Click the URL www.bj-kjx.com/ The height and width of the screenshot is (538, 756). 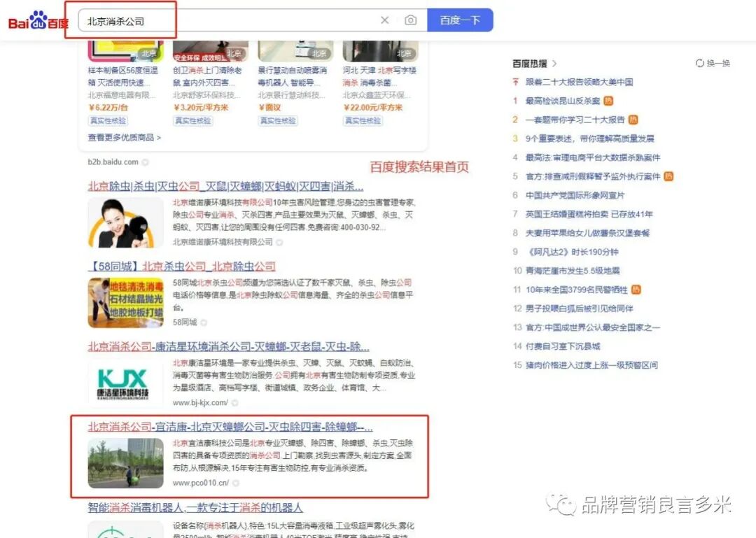[x=200, y=402]
